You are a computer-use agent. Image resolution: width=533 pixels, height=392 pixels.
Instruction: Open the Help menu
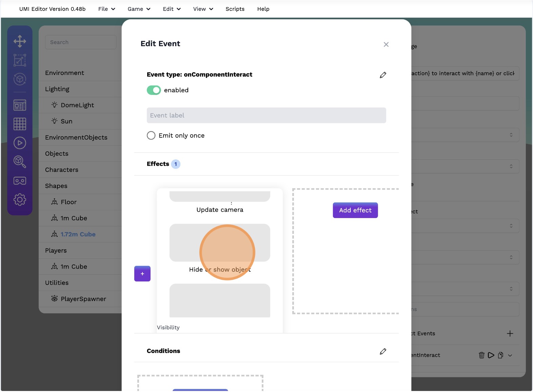coord(263,9)
